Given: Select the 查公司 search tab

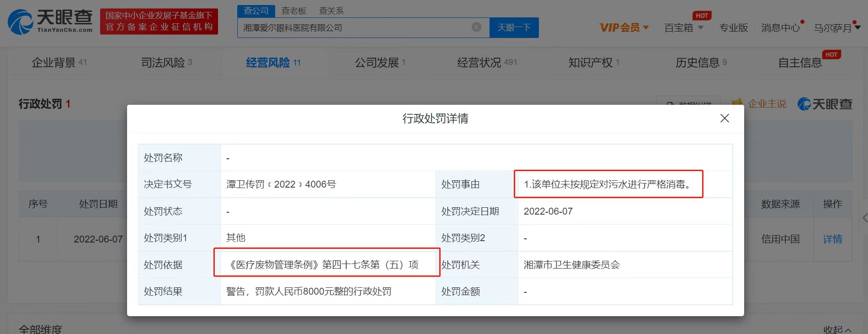Looking at the screenshot, I should [x=256, y=11].
